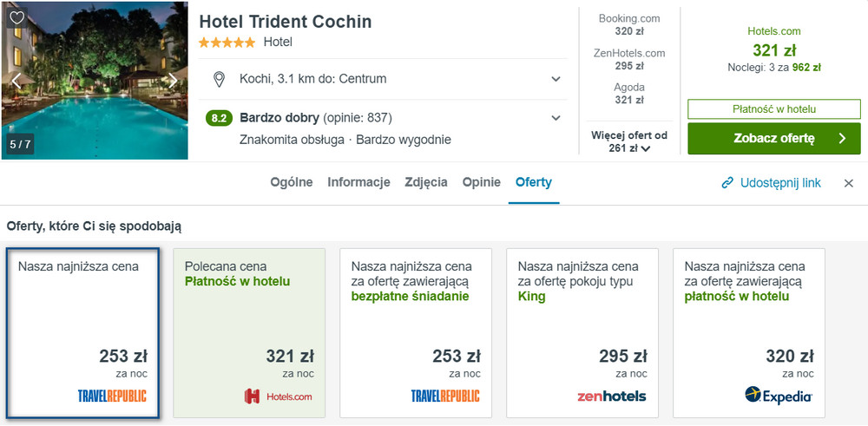Switch to the Ogólne tab
This screenshot has width=868, height=426.
click(291, 182)
